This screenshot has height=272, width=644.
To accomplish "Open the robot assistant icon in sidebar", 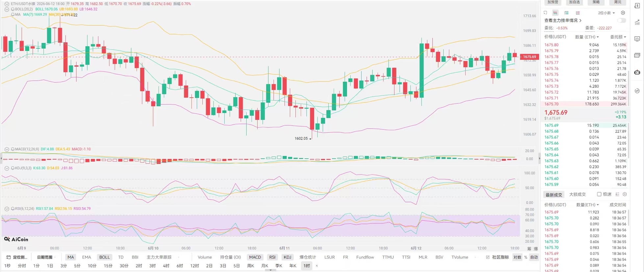I will [637, 72].
